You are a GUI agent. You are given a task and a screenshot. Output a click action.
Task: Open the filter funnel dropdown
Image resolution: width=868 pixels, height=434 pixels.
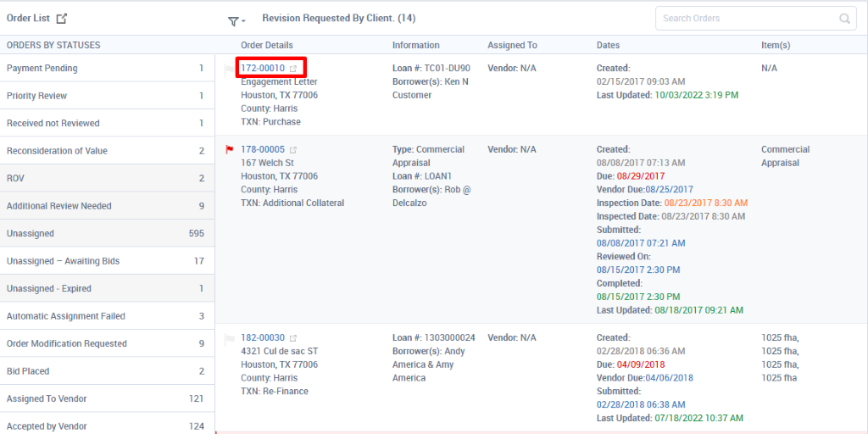[236, 21]
